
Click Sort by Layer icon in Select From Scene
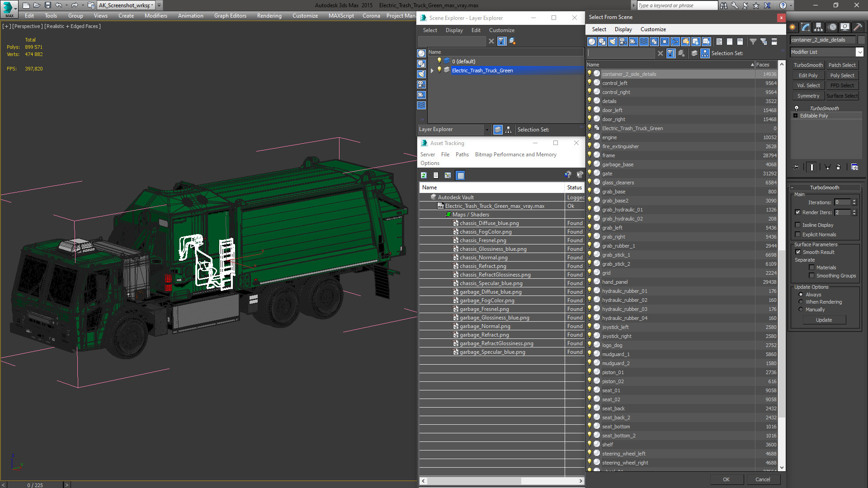pyautogui.click(x=694, y=53)
